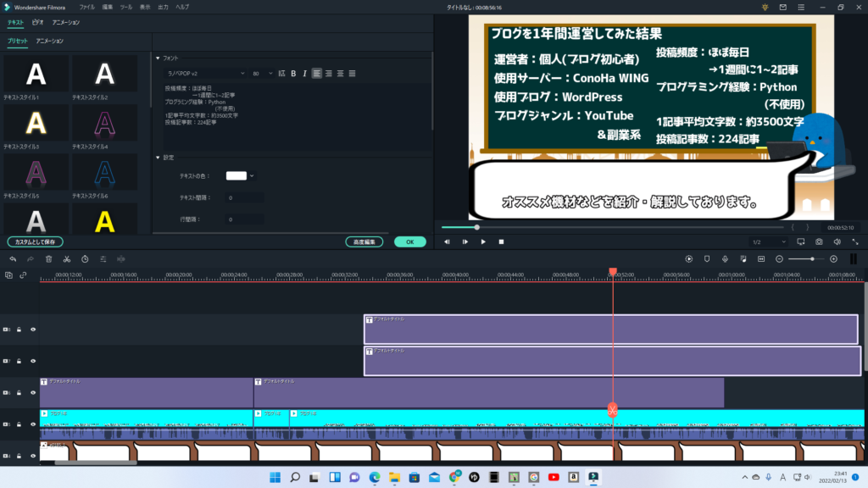Click the preview playback progress slider handle

[x=476, y=227]
